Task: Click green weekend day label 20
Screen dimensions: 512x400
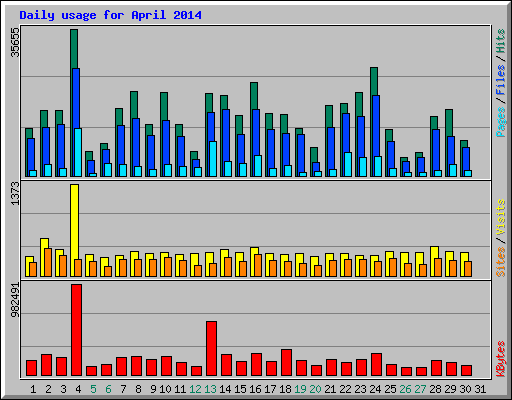Action: pyautogui.click(x=315, y=389)
